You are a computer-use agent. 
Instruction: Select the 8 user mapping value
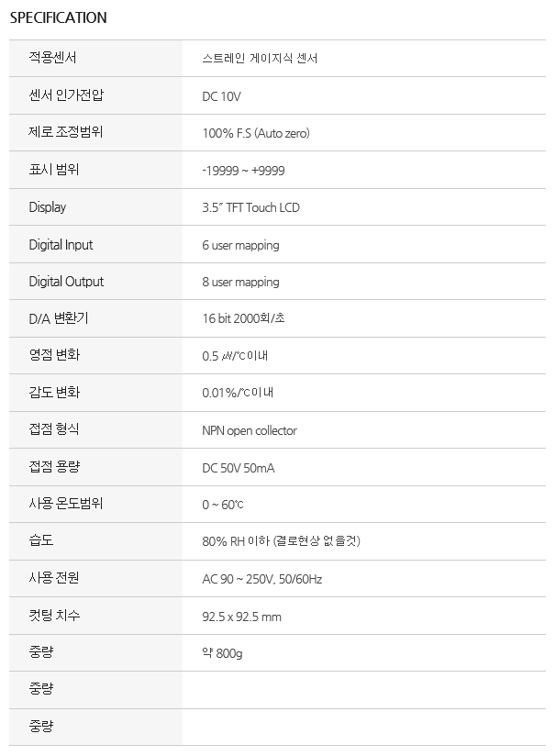240,282
